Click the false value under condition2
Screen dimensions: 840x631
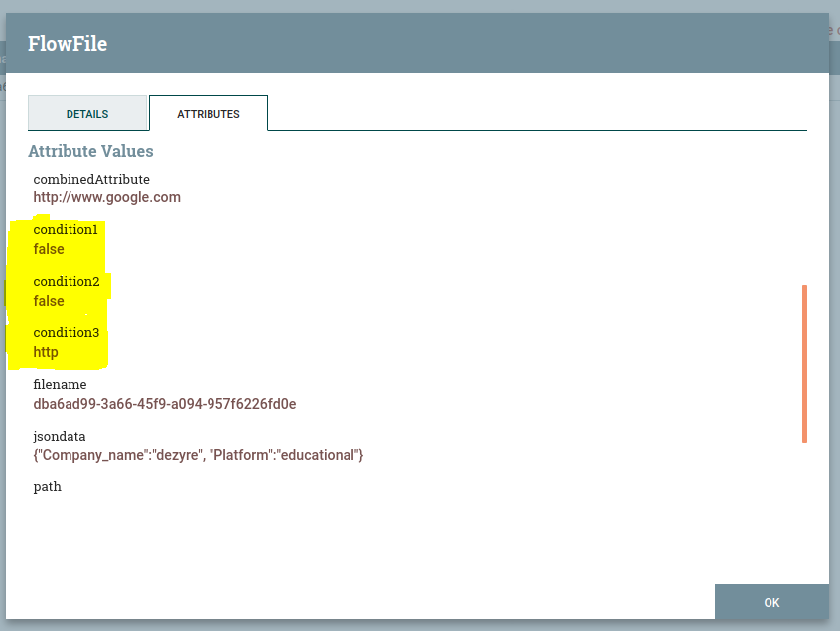click(49, 301)
